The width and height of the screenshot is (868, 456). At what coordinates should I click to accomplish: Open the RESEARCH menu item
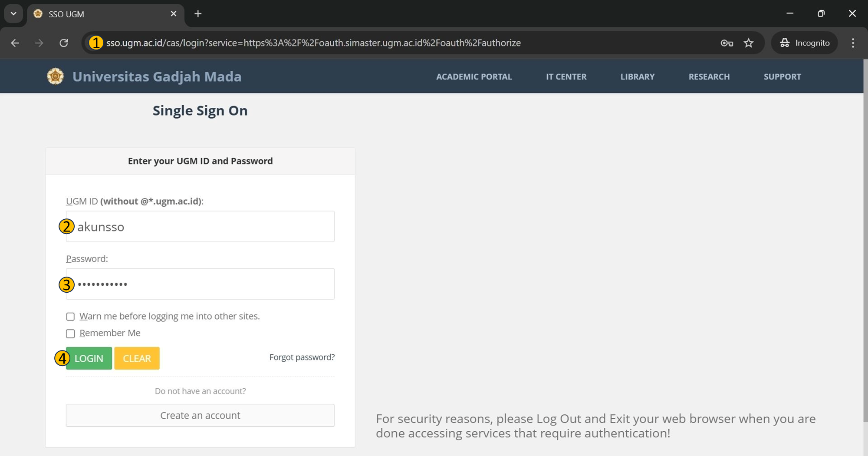(709, 77)
